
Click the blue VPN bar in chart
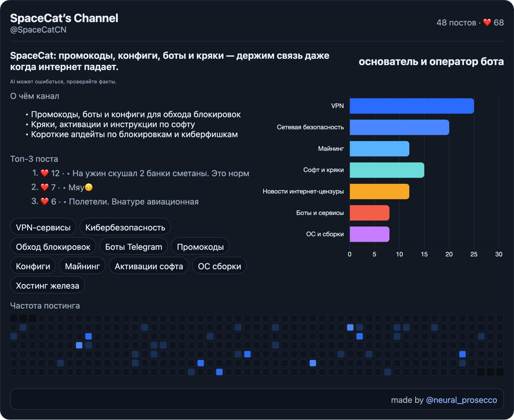(x=411, y=106)
